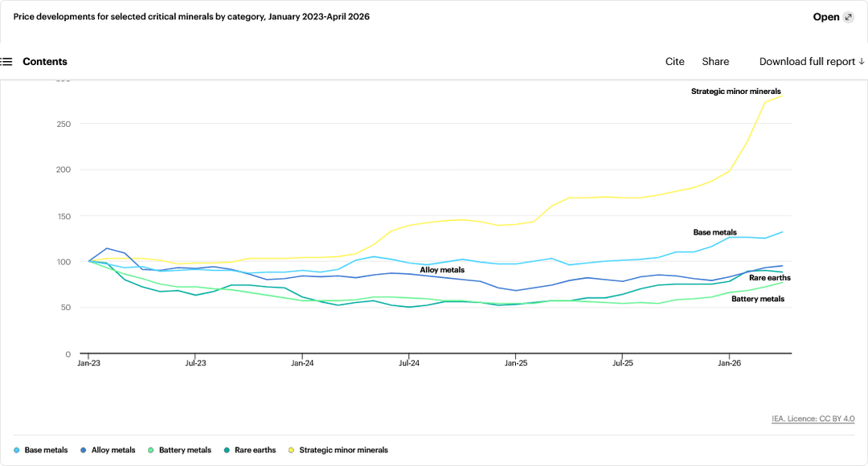Viewport: 868px width, 466px height.
Task: Toggle Alloy metals legend dot
Action: pos(84,451)
